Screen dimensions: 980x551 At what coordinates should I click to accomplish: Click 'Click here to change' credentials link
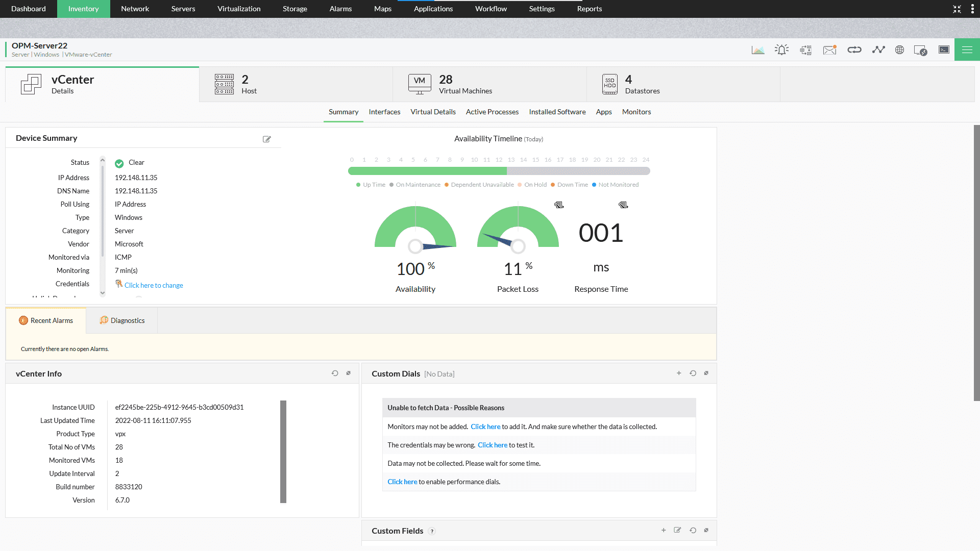tap(154, 285)
